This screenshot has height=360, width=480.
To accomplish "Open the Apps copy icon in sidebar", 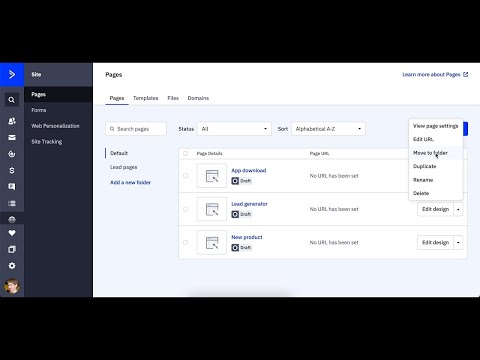I will pos(12,249).
